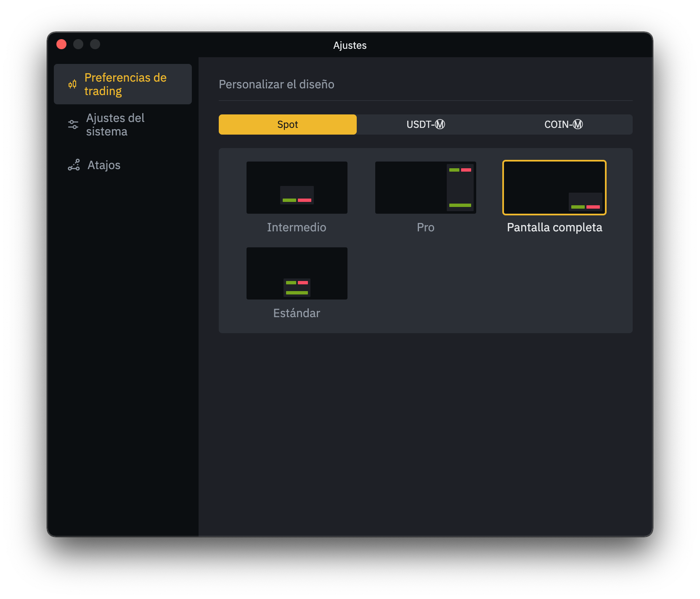Click the Pantalla completa label
Screen dimensions: 700x599
[x=554, y=228]
